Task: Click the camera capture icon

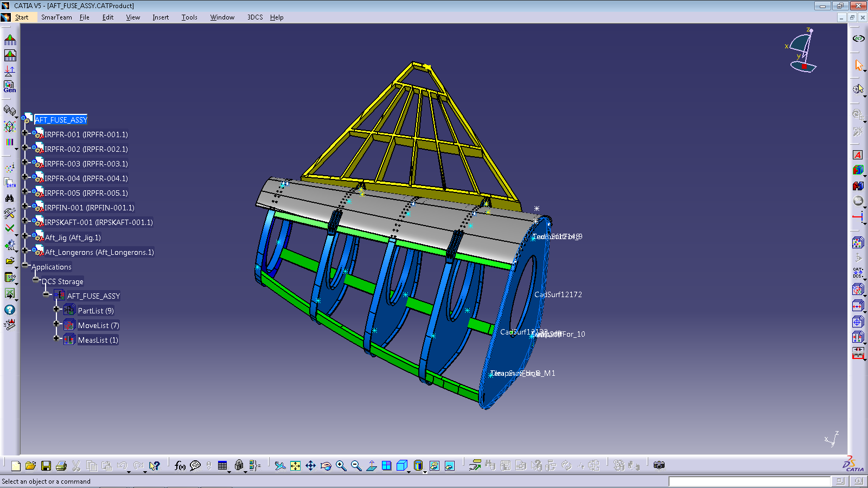Action: pyautogui.click(x=658, y=465)
